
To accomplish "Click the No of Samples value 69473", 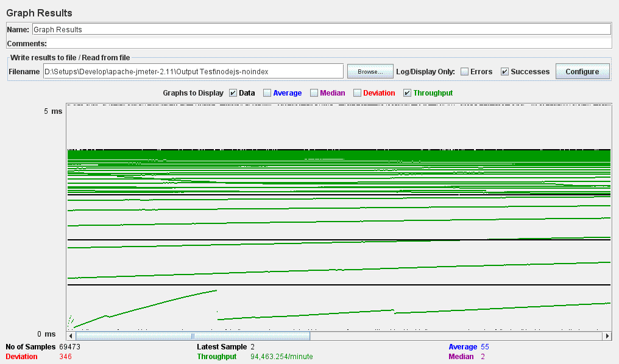I will coord(69,346).
